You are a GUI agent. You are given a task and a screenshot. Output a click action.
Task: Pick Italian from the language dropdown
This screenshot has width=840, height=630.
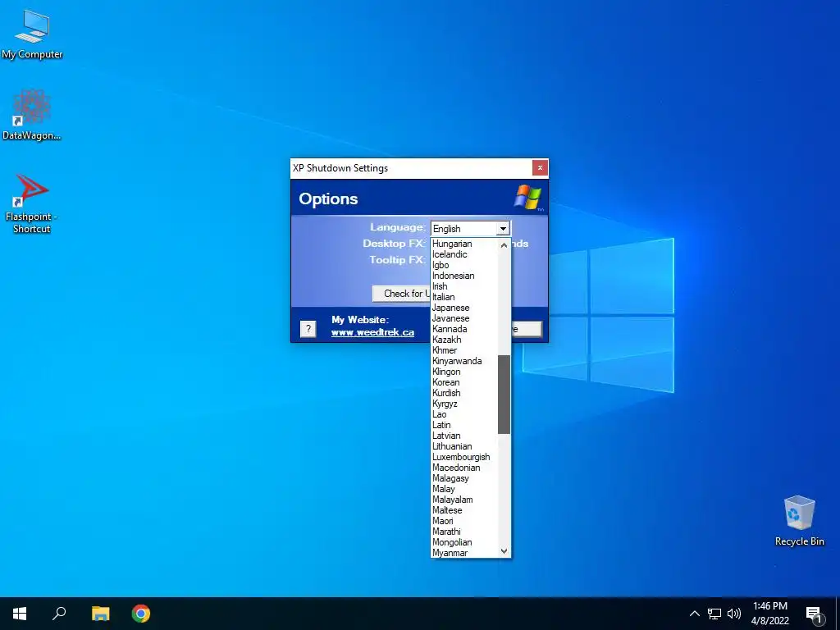(x=465, y=297)
